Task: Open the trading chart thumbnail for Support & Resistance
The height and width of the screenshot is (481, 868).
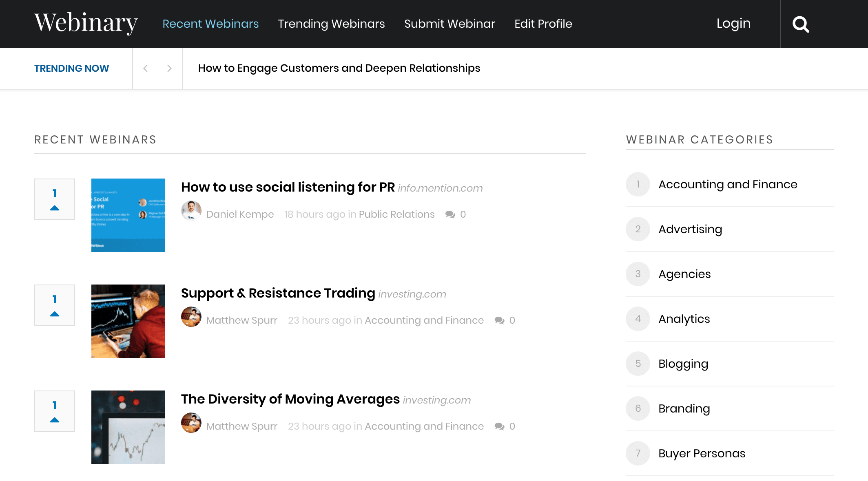Action: pos(128,321)
